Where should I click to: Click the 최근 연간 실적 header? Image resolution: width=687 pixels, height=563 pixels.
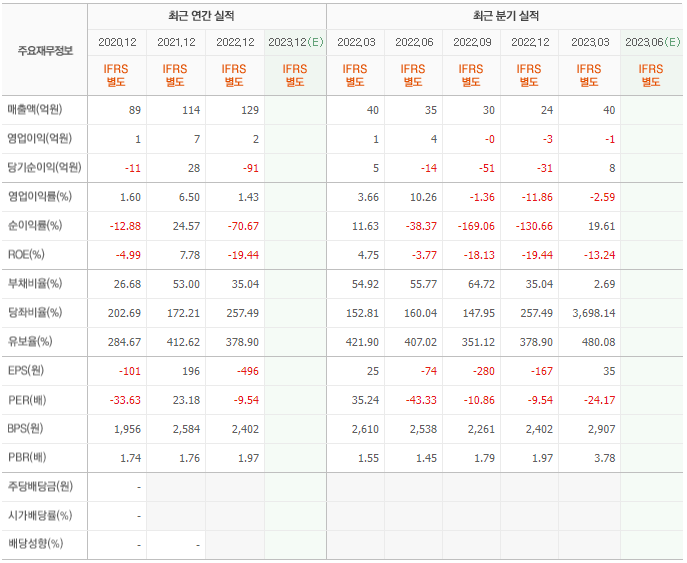[x=201, y=16]
